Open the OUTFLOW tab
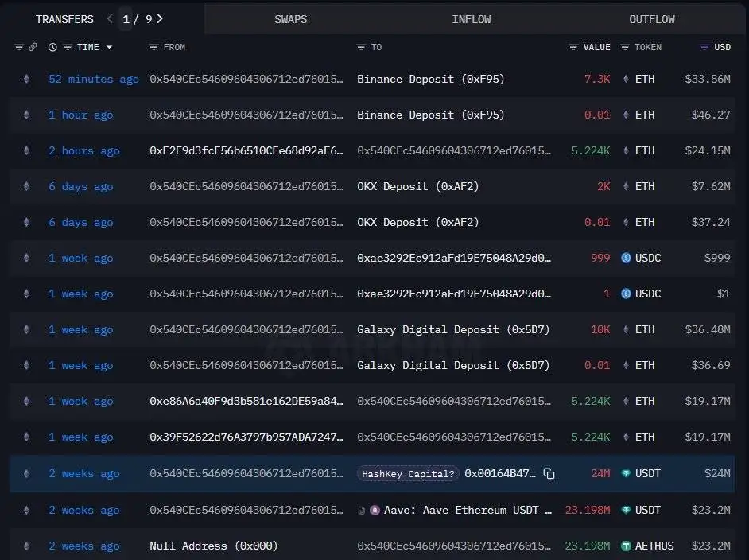The width and height of the screenshot is (749, 560). click(652, 19)
